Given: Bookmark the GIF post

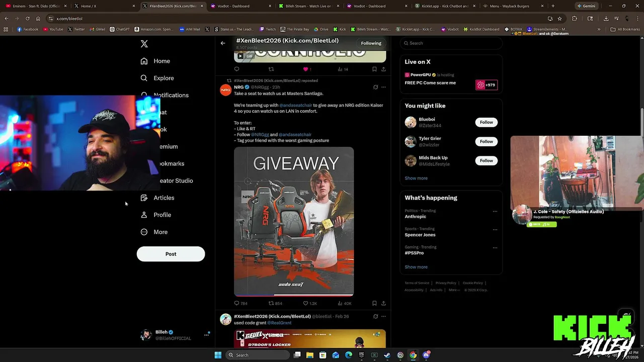Looking at the screenshot, I should [x=374, y=69].
